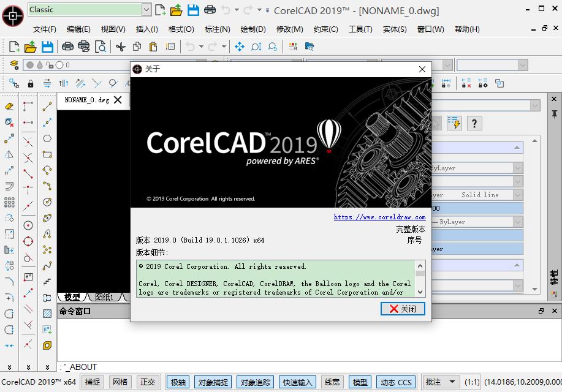Collapse first Properties section arrow

pos(517,148)
